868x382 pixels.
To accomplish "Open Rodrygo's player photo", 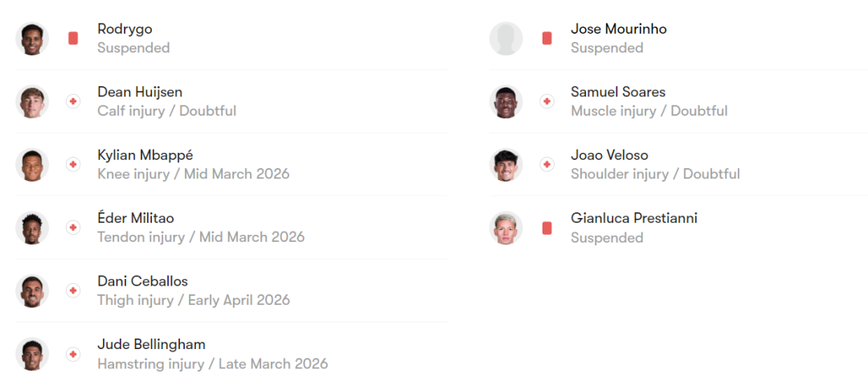I will tap(32, 39).
